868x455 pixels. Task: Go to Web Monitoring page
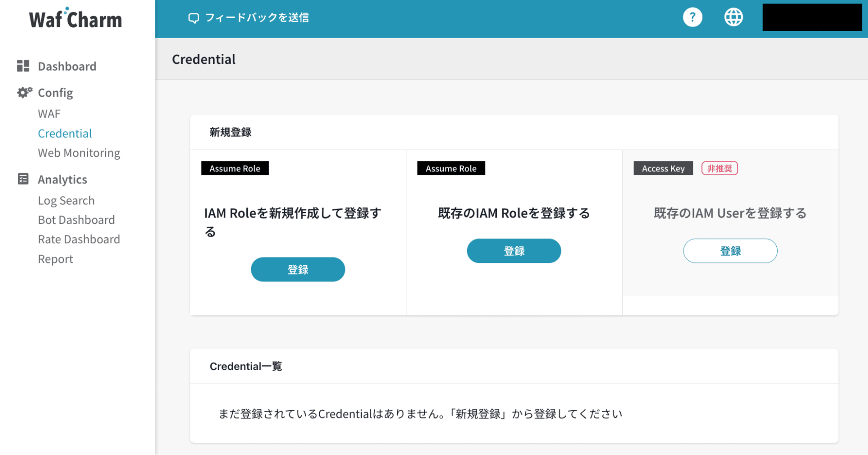pyautogui.click(x=79, y=153)
